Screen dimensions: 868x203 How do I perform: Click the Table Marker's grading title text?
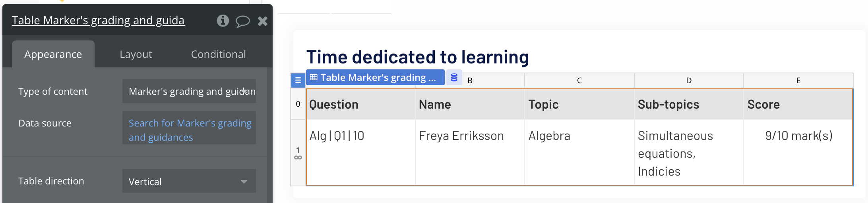click(x=98, y=20)
